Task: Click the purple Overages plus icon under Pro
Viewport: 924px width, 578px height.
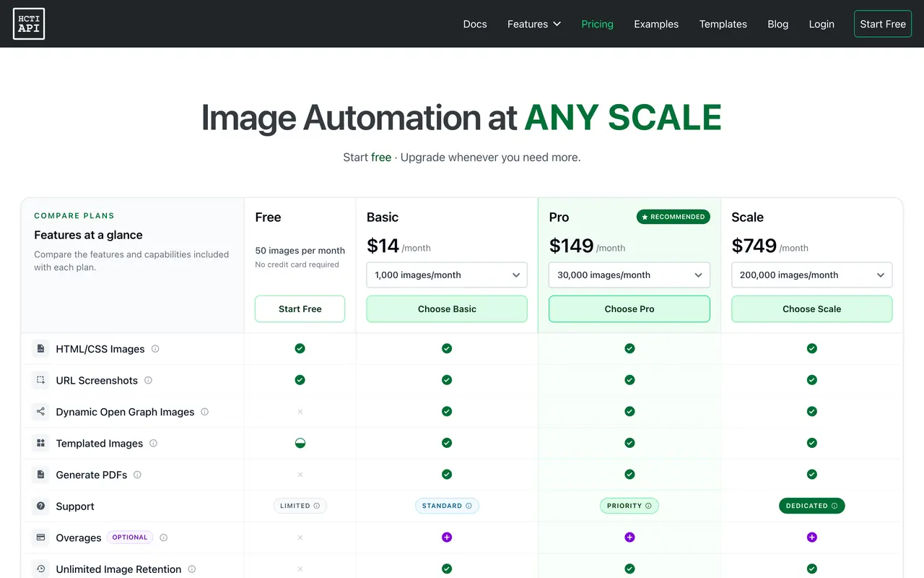Action: 629,537
